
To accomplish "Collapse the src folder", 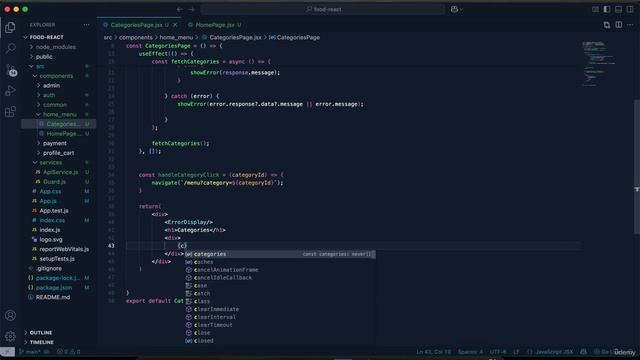I will [40, 66].
